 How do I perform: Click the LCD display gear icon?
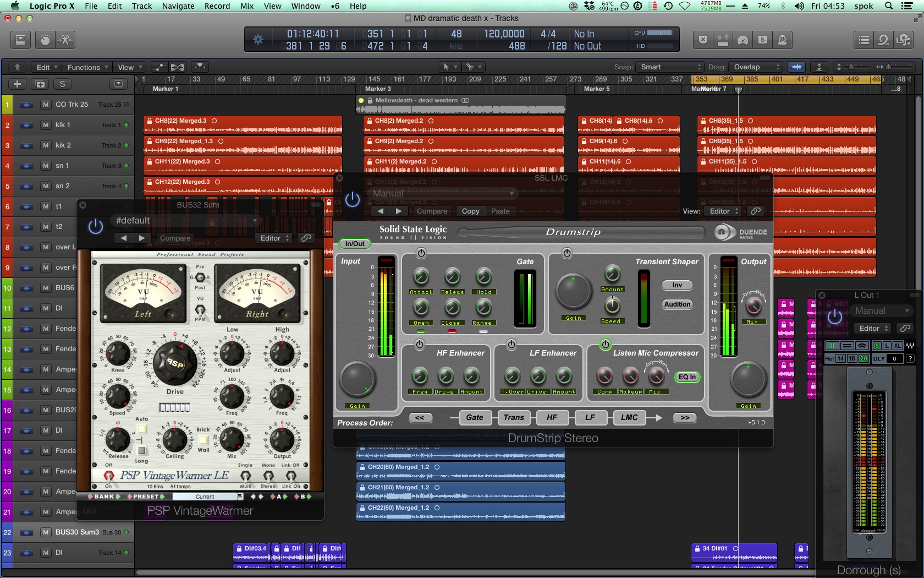(258, 40)
